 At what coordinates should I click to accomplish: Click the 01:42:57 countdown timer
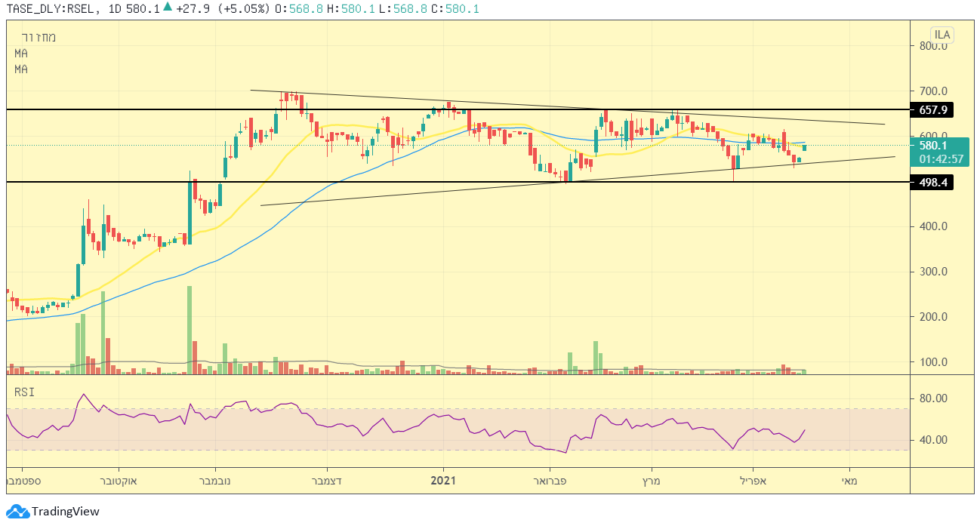point(941,159)
